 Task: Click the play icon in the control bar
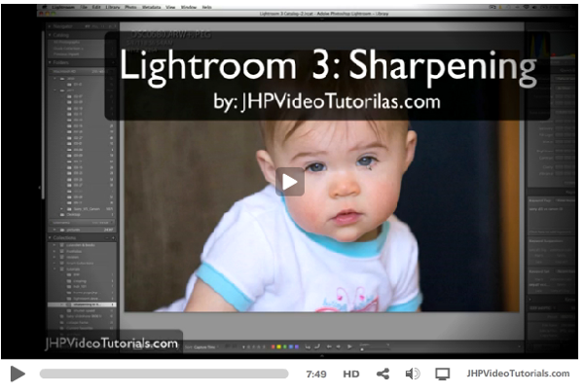coord(18,374)
